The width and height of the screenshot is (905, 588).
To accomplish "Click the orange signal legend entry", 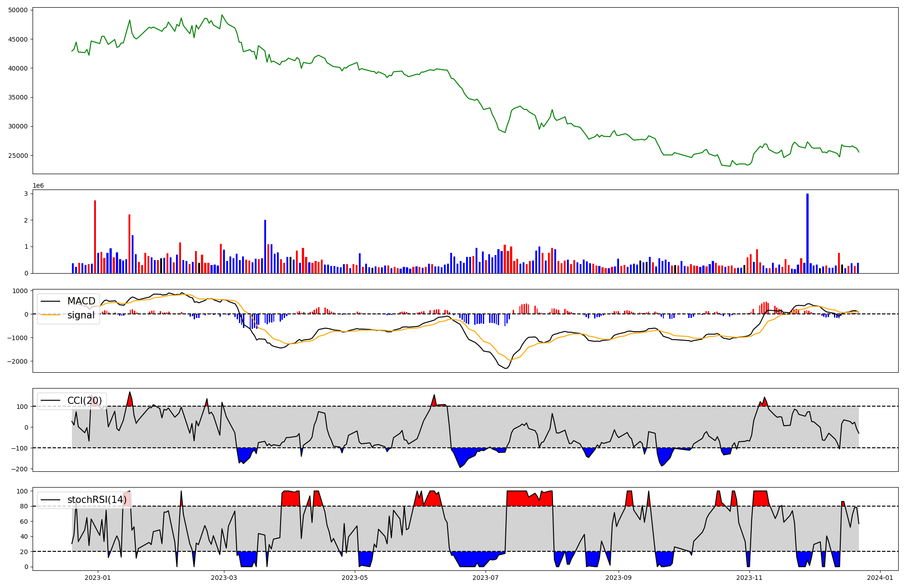I will tap(81, 315).
